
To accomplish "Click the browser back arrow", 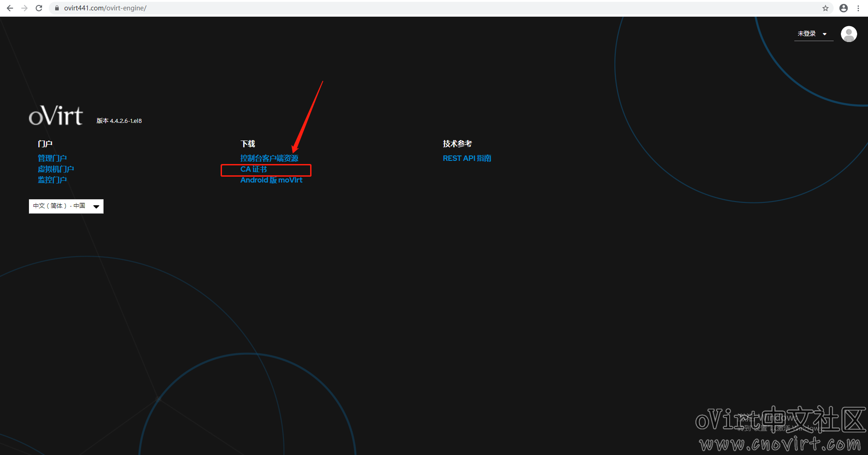I will coord(10,8).
